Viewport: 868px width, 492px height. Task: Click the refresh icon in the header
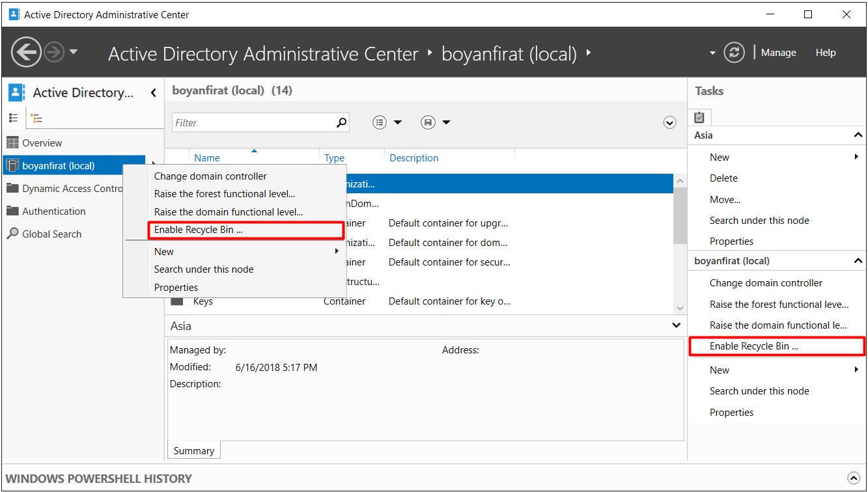pyautogui.click(x=734, y=53)
